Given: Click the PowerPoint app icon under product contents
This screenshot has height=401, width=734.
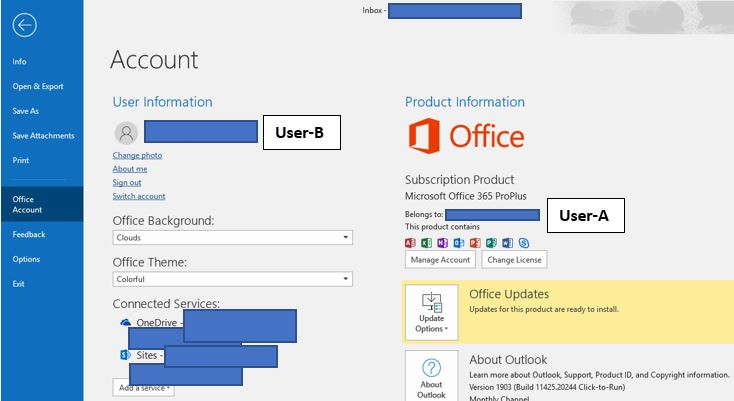Looking at the screenshot, I should [475, 243].
